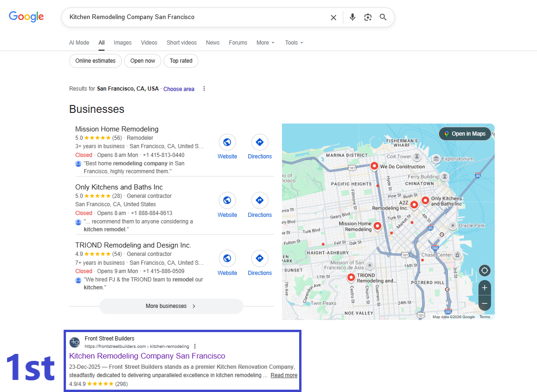
Task: Click the Chase Center map marker
Action: (457, 255)
